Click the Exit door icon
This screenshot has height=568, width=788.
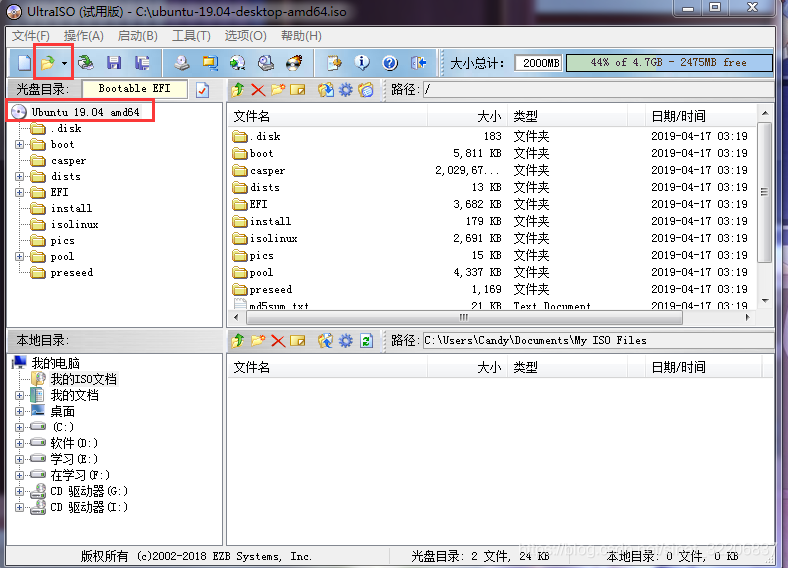click(418, 63)
